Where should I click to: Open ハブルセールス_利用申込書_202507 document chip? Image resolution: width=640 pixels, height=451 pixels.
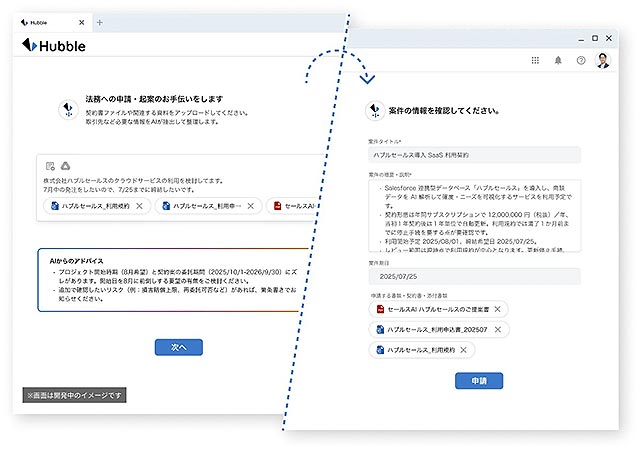tap(439, 329)
